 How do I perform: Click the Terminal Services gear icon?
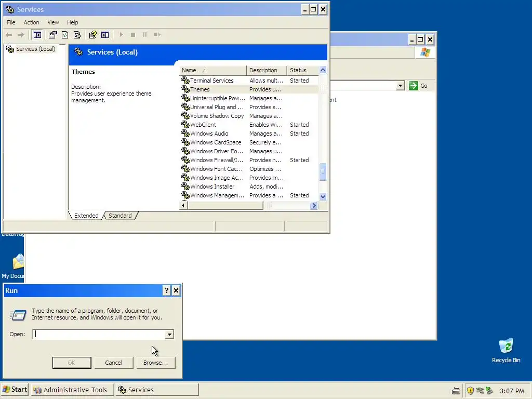(185, 80)
